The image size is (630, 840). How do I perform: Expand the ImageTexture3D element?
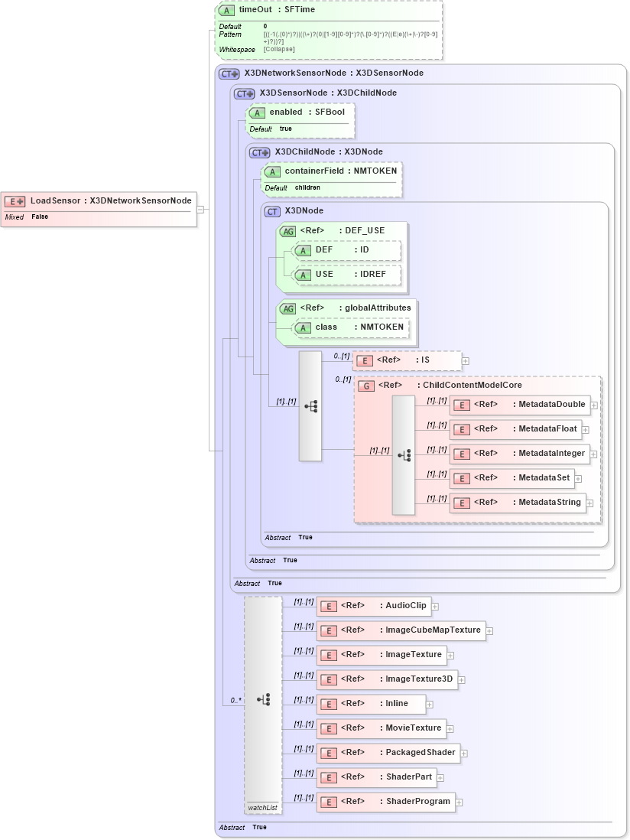(461, 680)
